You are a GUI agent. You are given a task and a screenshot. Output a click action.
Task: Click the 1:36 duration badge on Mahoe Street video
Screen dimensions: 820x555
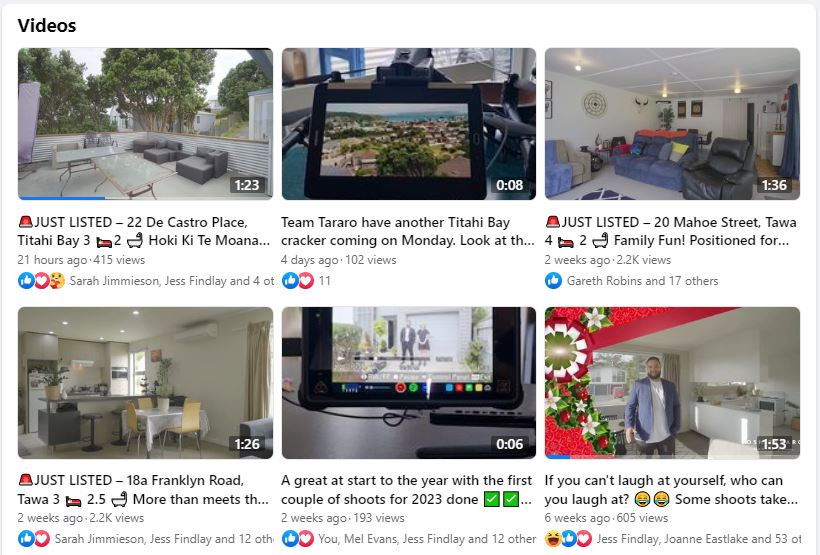774,185
